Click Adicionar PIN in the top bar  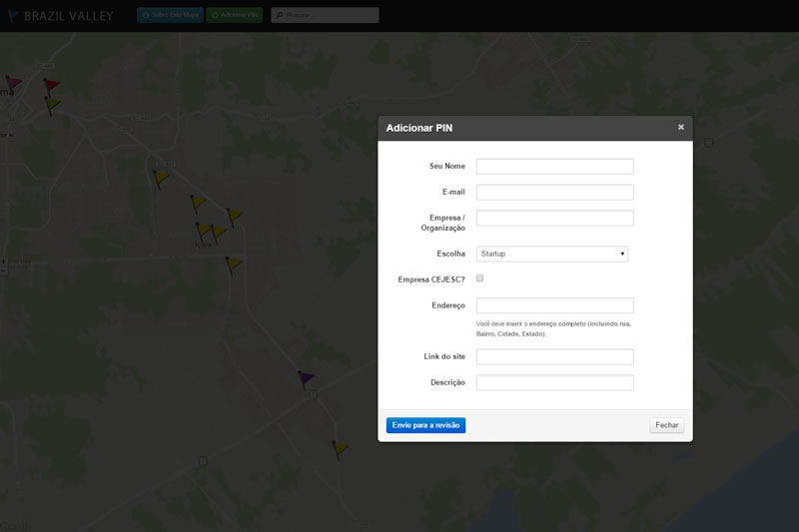235,16
